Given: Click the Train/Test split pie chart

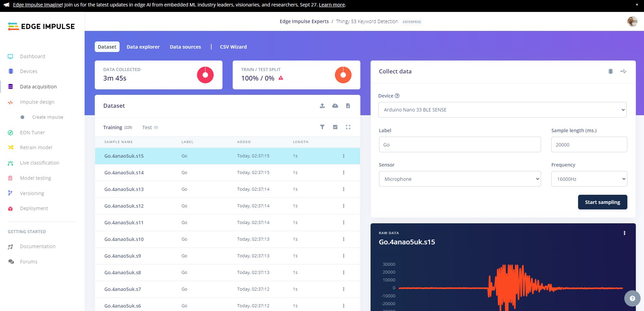Looking at the screenshot, I should coord(343,75).
